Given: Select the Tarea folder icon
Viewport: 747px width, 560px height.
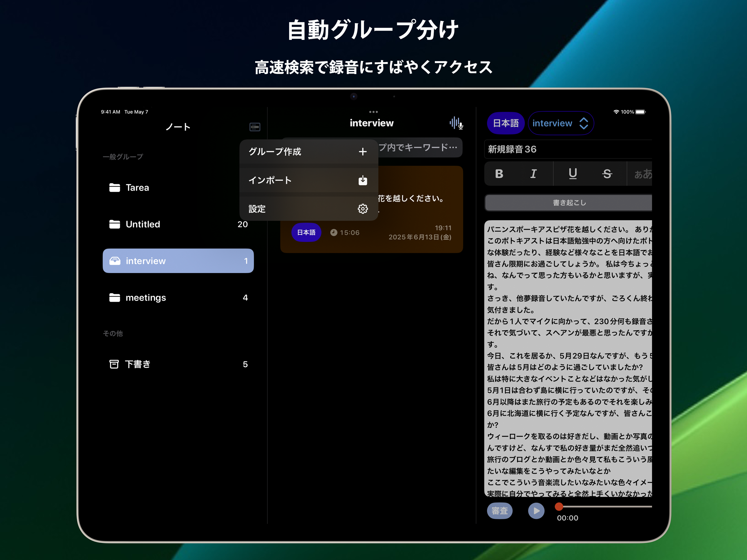Looking at the screenshot, I should coord(115,188).
